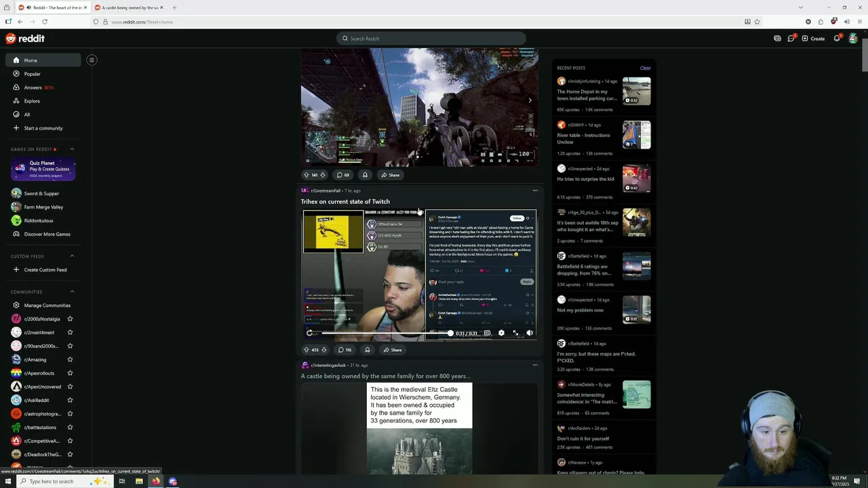Share the Trihex Twitch post

(392, 350)
